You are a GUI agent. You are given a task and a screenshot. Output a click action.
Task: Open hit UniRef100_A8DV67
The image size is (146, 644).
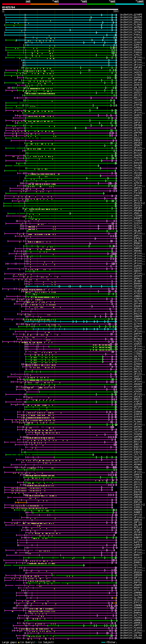point(131,271)
